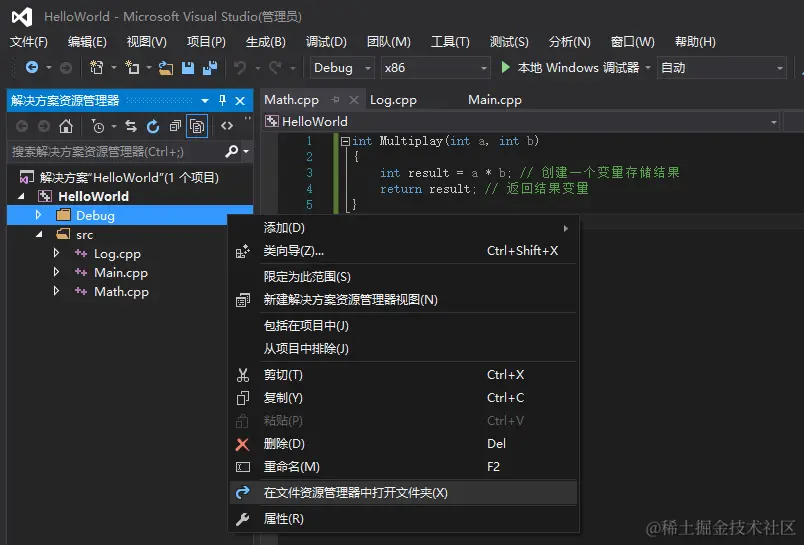Screen dimensions: 804x545
Task: Choose 类向导(Z)... from the context menu
Action: click(x=404, y=251)
